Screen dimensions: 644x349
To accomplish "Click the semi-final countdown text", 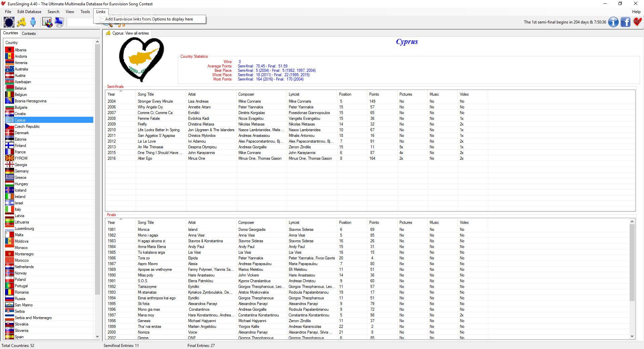I will [x=565, y=22].
